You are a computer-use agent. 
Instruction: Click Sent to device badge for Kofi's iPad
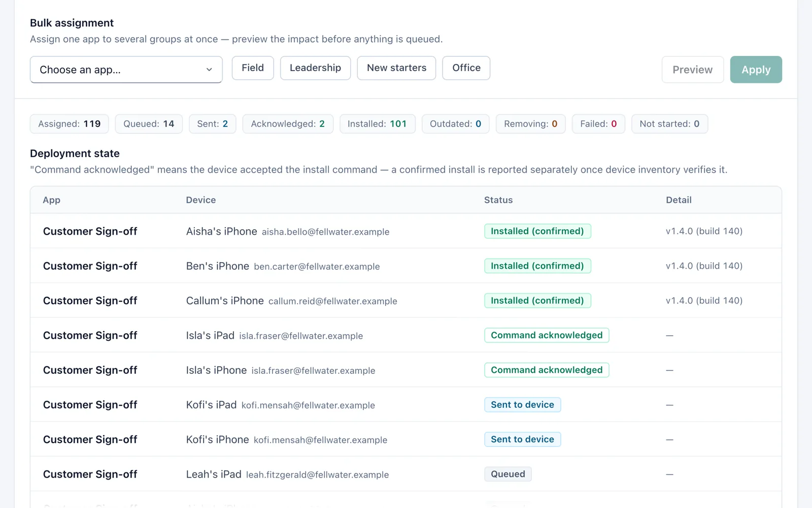[522, 405]
